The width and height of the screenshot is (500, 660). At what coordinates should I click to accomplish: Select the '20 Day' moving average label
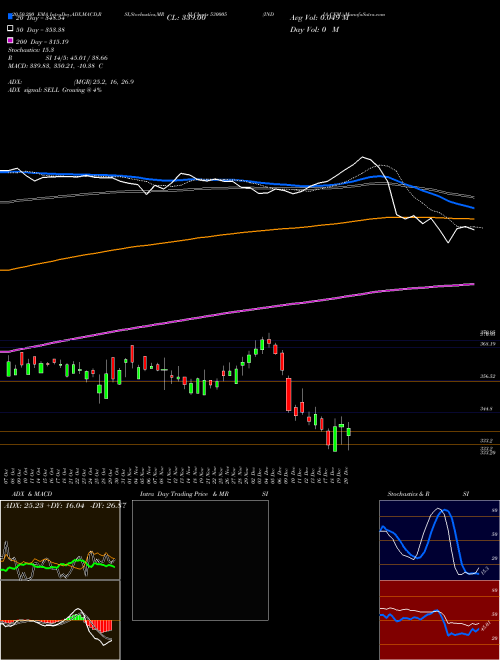[41, 18]
